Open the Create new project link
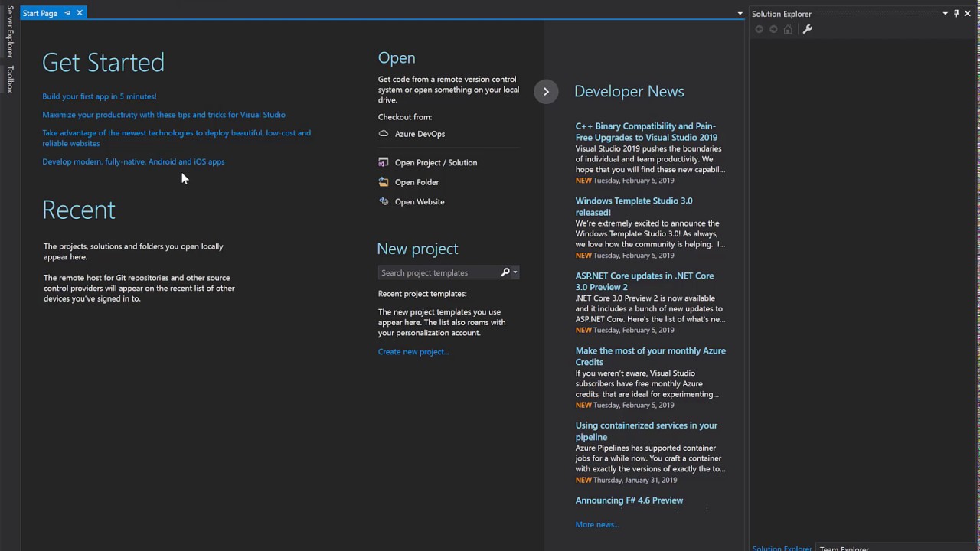Screen dimensions: 980x551 point(413,352)
